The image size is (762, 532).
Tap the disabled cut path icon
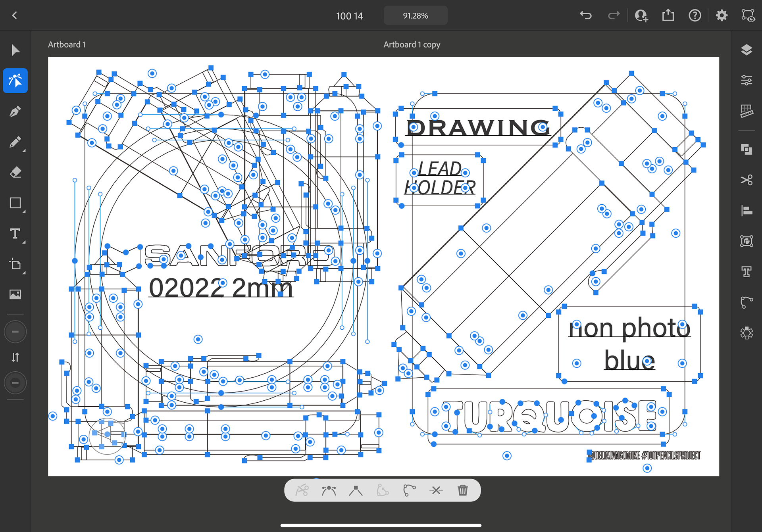(x=302, y=490)
